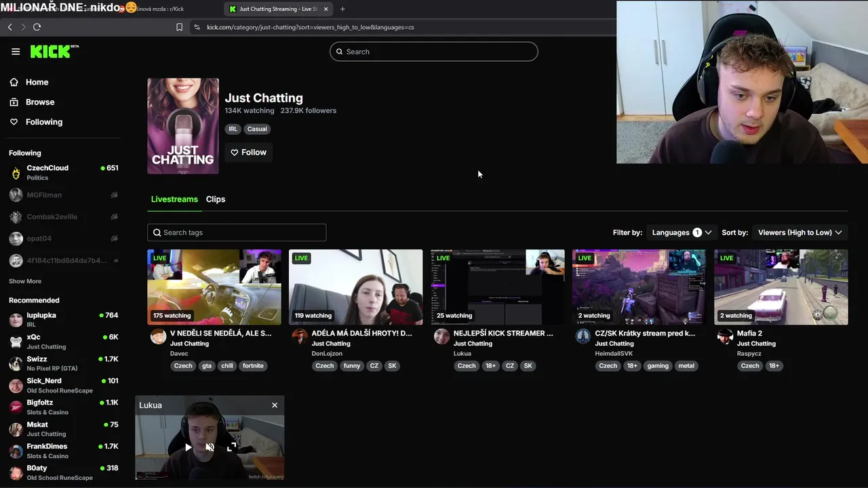Switch to the Clips tab

pyautogui.click(x=216, y=199)
